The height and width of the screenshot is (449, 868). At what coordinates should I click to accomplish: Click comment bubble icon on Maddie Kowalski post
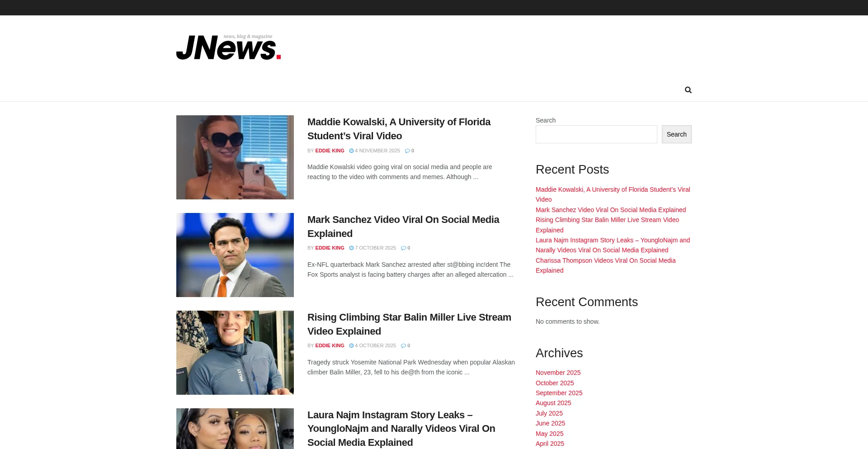click(x=407, y=151)
